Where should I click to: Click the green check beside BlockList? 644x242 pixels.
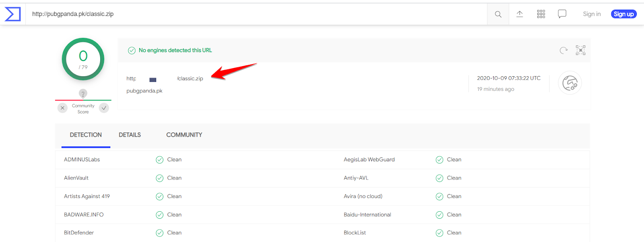(440, 233)
